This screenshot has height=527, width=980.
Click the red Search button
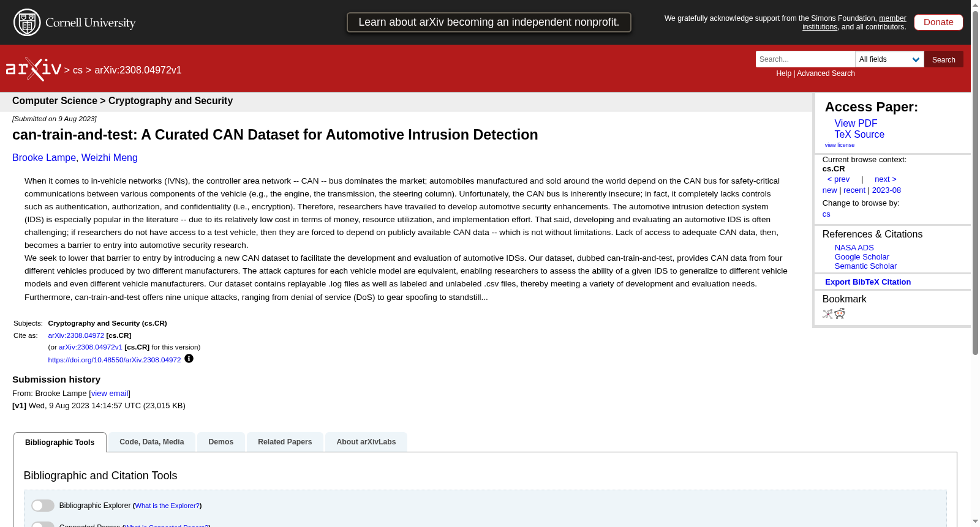[x=944, y=59]
